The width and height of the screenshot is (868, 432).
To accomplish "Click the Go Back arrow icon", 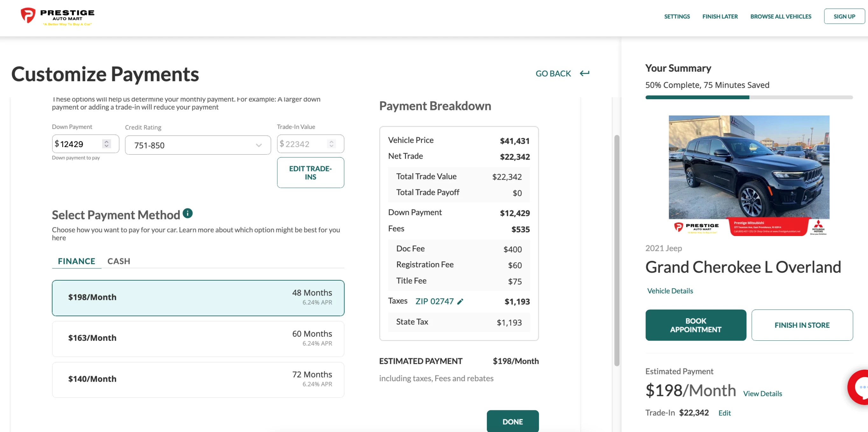I will 584,73.
